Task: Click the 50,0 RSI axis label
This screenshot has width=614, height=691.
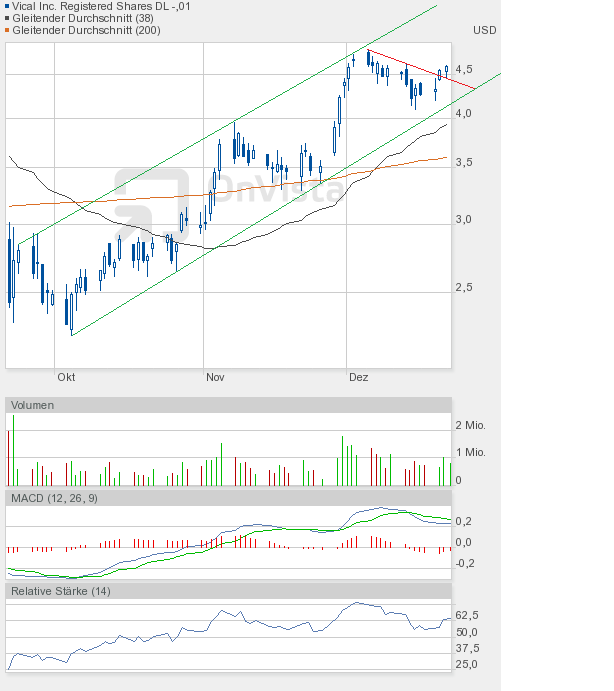Action: (467, 632)
